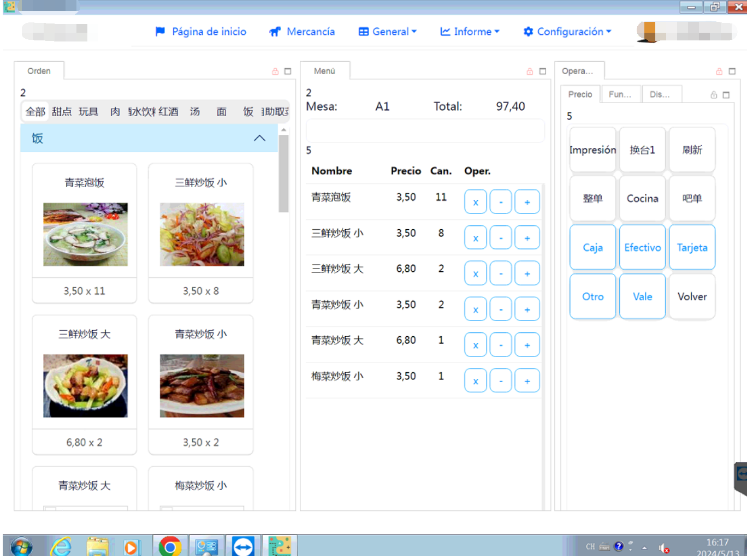This screenshot has height=560, width=747.
Task: Select the 青菜泡饭 dish photo
Action: pyautogui.click(x=86, y=235)
